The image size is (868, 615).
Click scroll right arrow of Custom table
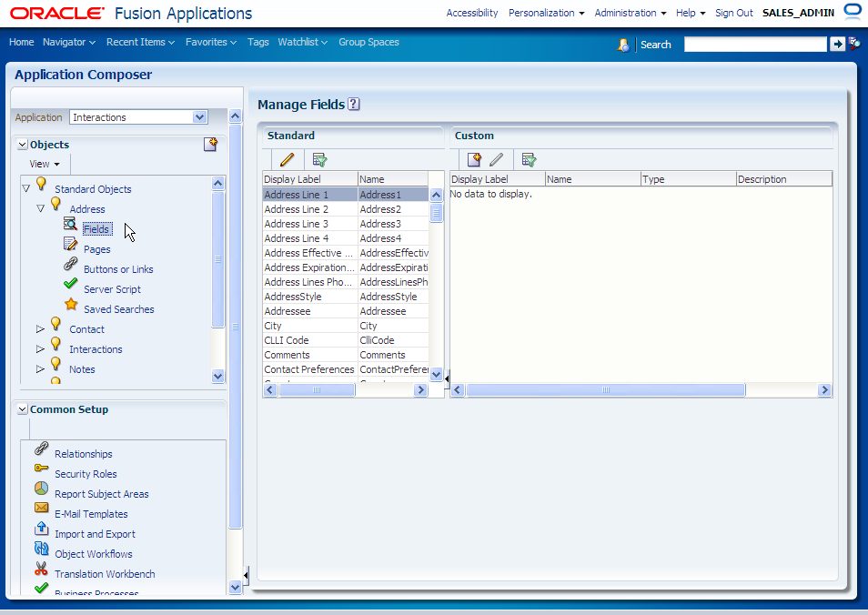[825, 389]
